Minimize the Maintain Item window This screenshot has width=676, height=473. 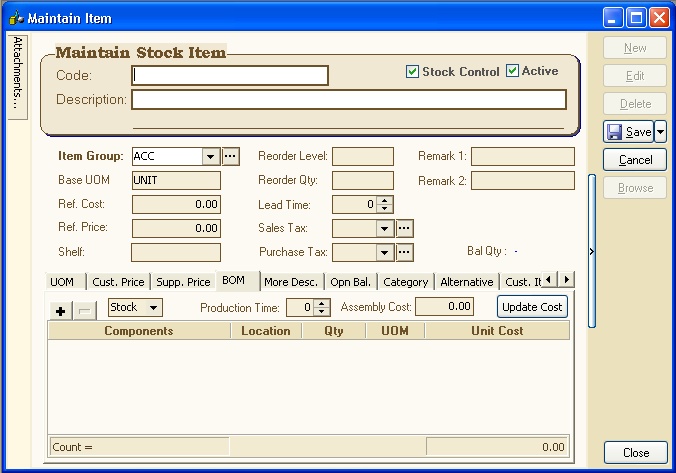(613, 18)
